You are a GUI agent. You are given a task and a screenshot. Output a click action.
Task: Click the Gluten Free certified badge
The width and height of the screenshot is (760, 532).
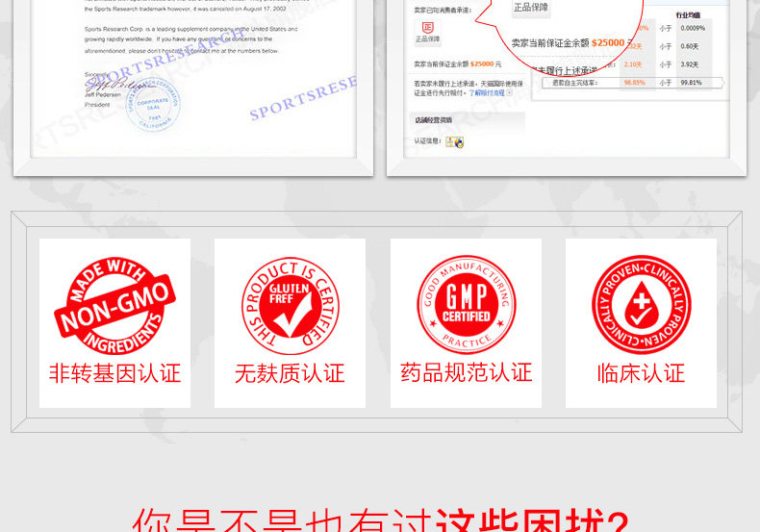291,305
